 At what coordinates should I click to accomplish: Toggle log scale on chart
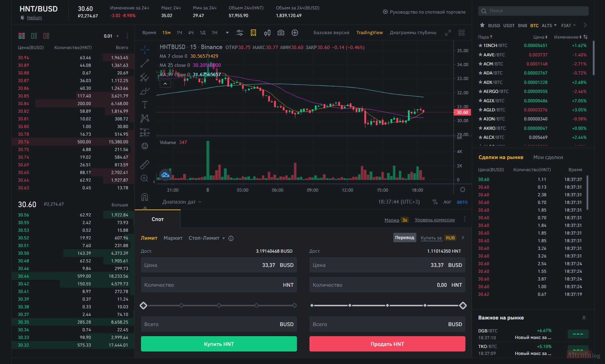[447, 202]
